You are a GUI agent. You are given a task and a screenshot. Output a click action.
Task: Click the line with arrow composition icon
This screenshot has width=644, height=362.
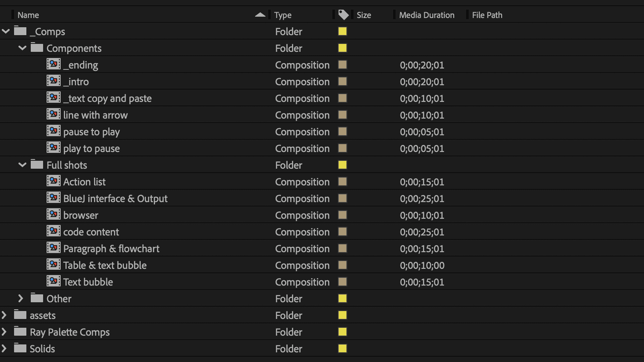(x=53, y=115)
